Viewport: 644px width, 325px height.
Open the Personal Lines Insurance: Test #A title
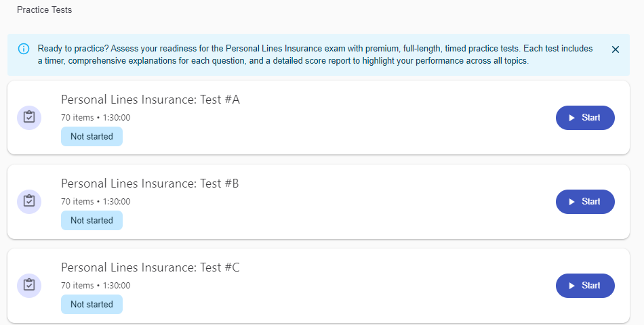(150, 100)
